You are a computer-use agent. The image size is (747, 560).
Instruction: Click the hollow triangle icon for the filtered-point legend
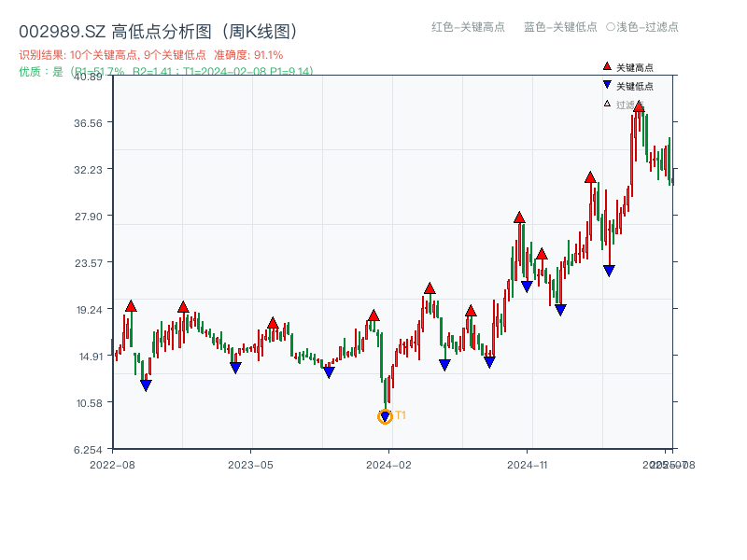[x=607, y=104]
